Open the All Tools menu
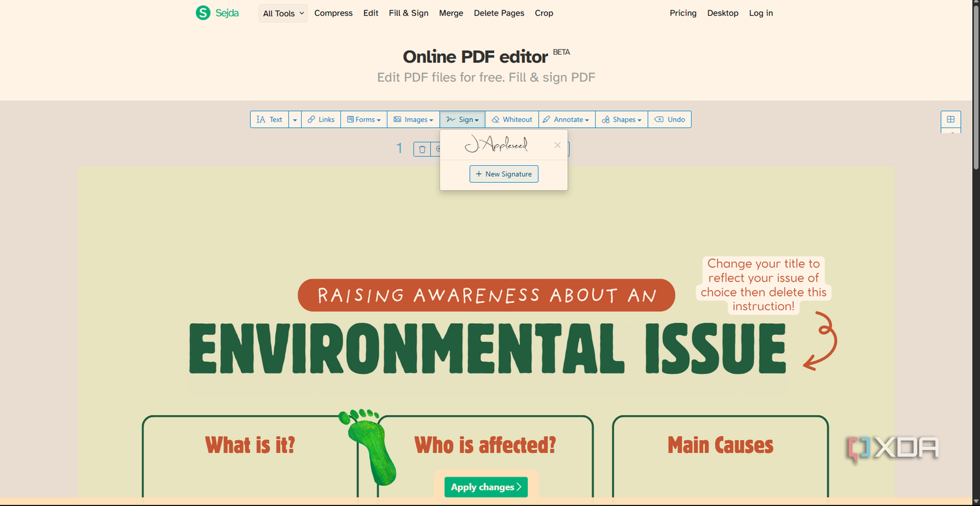Screen dimensions: 980x506 click(x=284, y=13)
